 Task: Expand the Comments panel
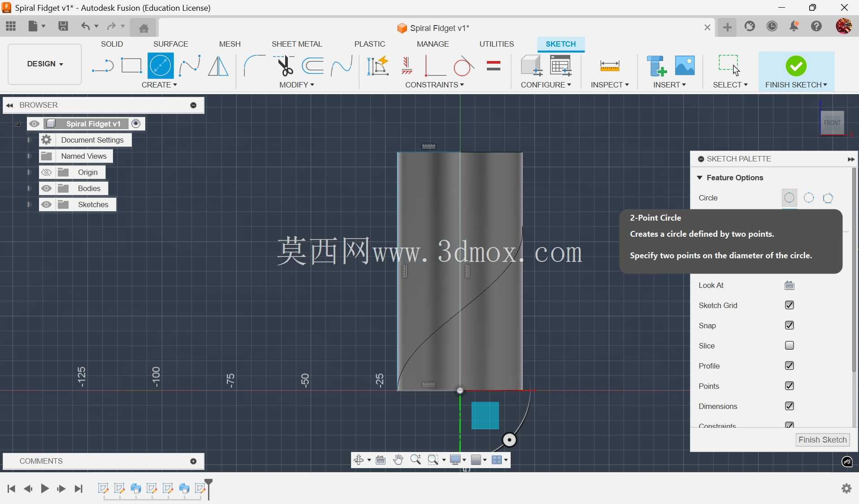(194, 461)
